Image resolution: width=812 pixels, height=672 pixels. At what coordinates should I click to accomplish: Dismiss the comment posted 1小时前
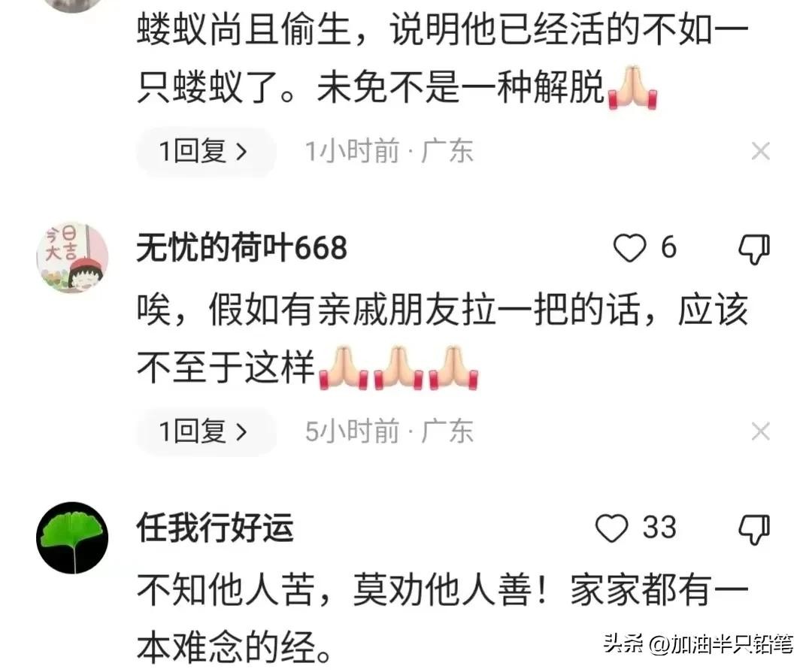(760, 151)
